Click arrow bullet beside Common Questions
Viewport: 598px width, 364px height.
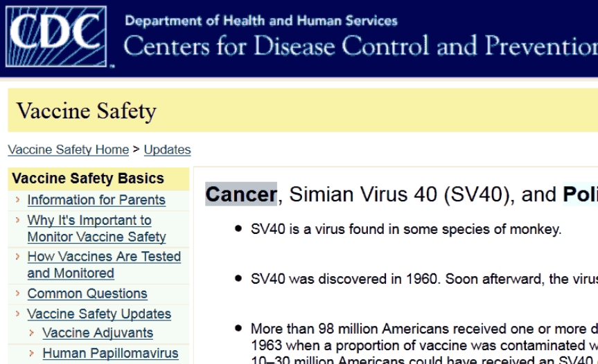pyautogui.click(x=17, y=293)
